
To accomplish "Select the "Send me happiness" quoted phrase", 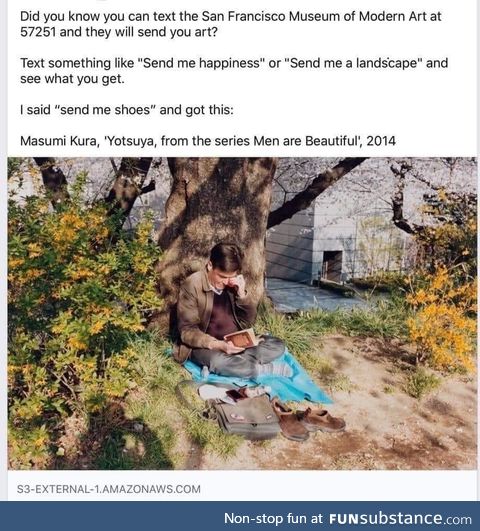I will [x=202, y=63].
